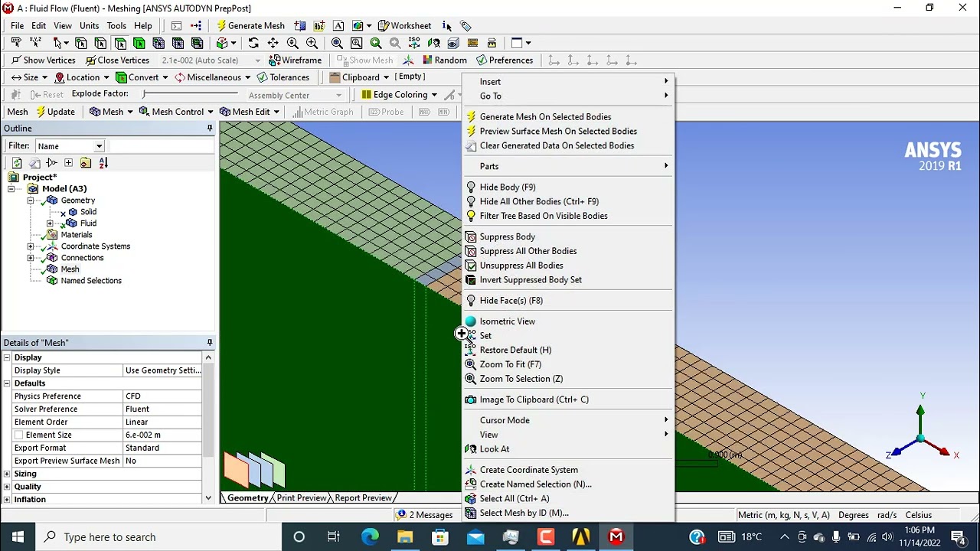The height and width of the screenshot is (551, 980).
Task: Enable Random colors
Action: (x=444, y=60)
